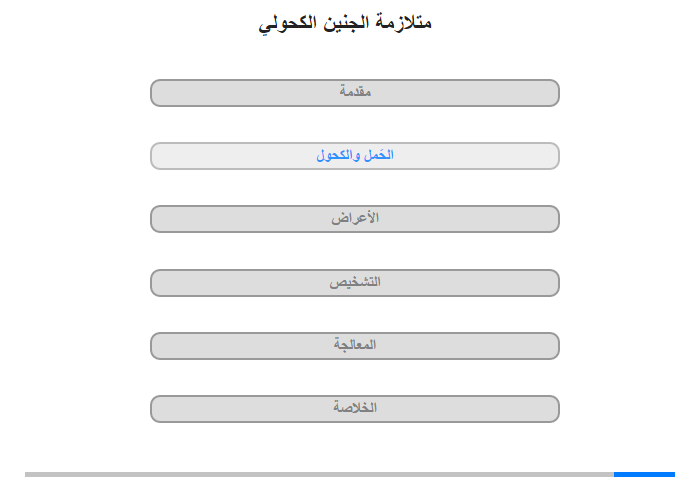The image size is (700, 480).
Task: Open the مقدمة section button
Action: 355,93
